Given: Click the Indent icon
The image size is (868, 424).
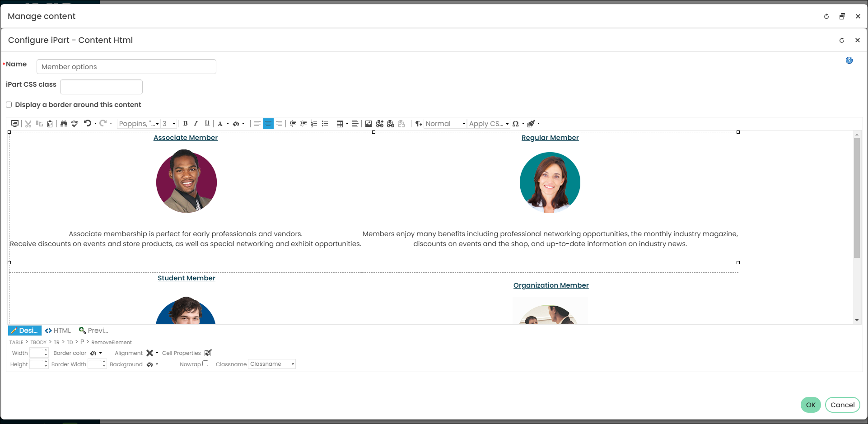Looking at the screenshot, I should [x=293, y=124].
